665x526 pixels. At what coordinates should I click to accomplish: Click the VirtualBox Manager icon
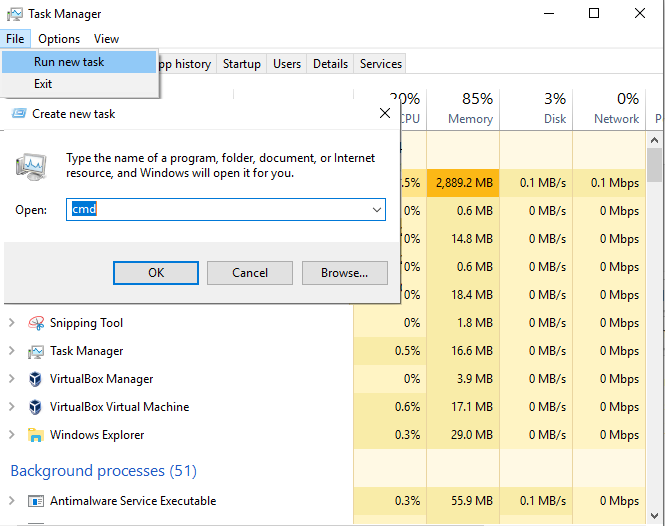35,379
